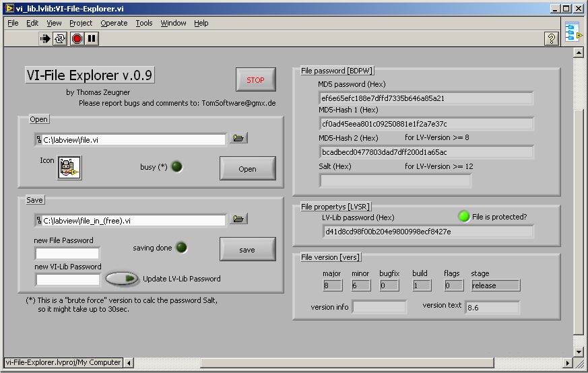588x373 pixels.
Task: Click the MD5-Hash 1 (Hex) value field
Action: click(x=426, y=124)
